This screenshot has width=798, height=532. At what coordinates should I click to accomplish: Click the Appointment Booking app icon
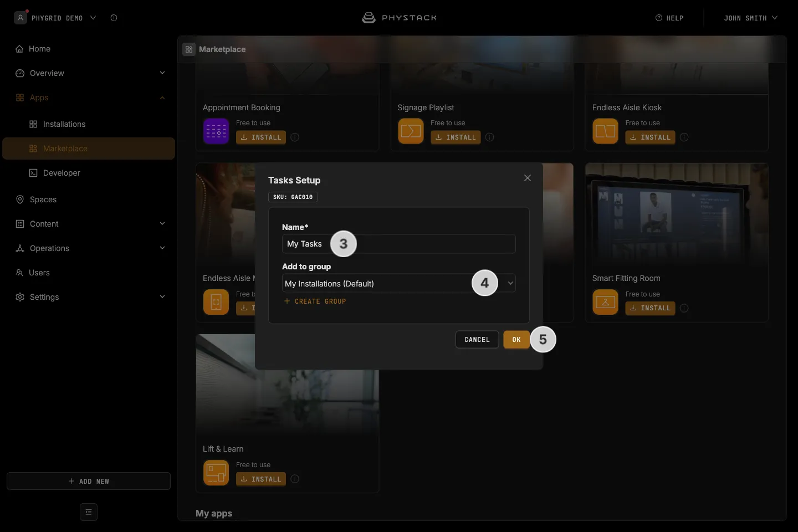(216, 131)
